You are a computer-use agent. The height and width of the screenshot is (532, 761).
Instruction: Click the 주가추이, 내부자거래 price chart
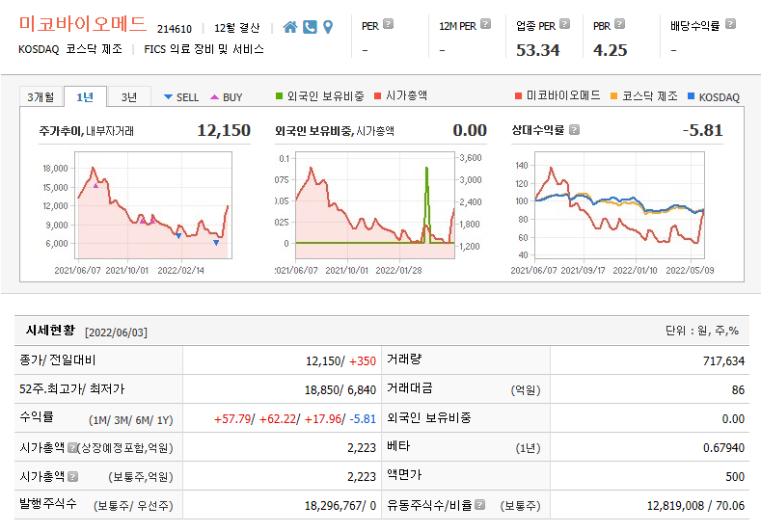pyautogui.click(x=153, y=205)
